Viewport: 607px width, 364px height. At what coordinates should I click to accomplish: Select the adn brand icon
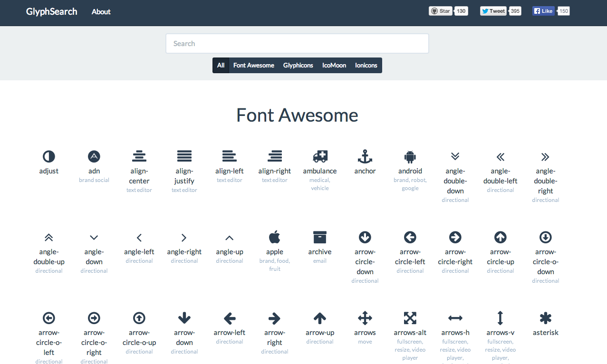(x=94, y=156)
